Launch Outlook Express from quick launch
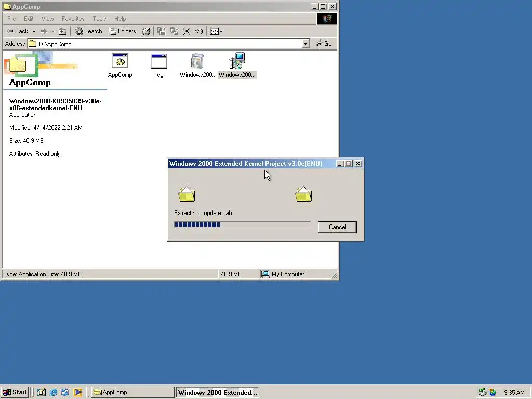 click(x=65, y=393)
